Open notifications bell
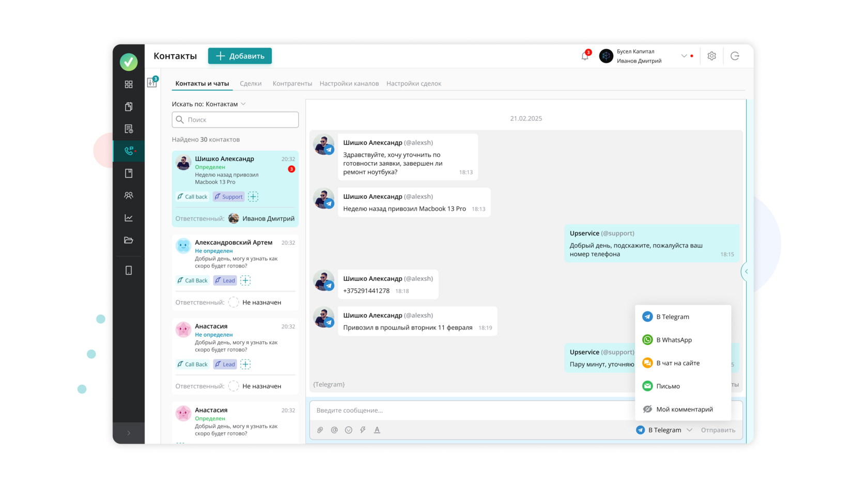This screenshot has height=488, width=868. 585,56
